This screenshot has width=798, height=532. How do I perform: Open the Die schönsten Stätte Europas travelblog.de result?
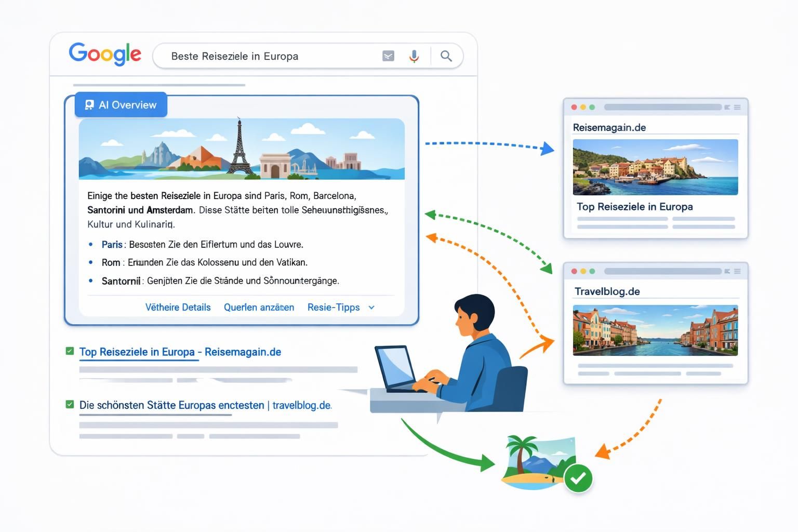point(205,405)
